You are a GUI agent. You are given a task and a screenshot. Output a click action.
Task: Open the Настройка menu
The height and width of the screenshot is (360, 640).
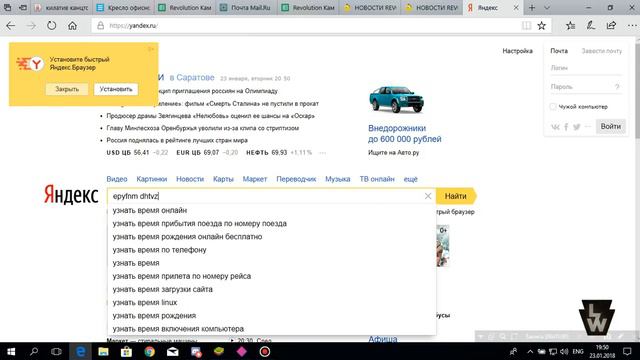pos(517,51)
